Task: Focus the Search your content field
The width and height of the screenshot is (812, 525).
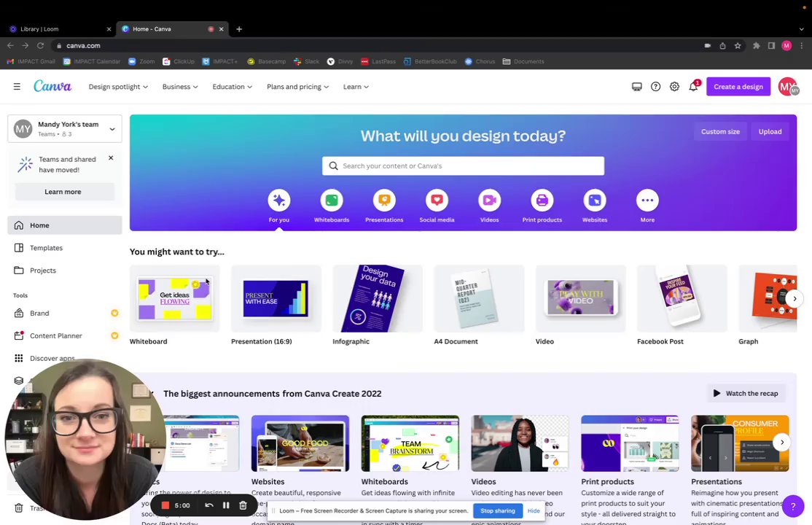Action: point(463,166)
